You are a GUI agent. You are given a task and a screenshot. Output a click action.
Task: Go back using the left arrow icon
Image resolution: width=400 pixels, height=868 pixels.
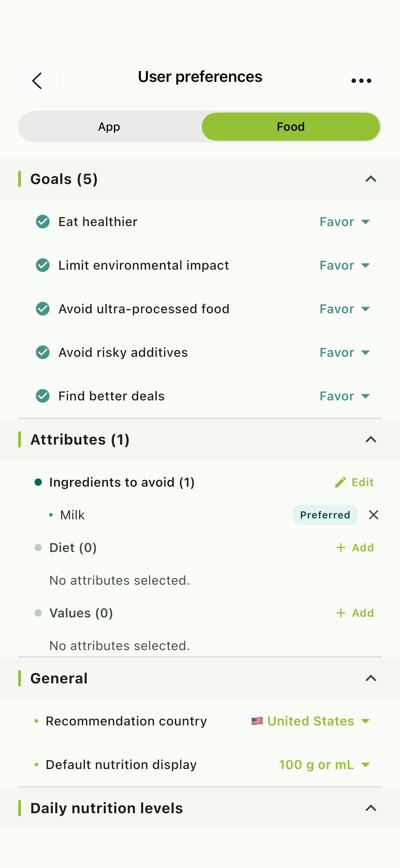[37, 81]
